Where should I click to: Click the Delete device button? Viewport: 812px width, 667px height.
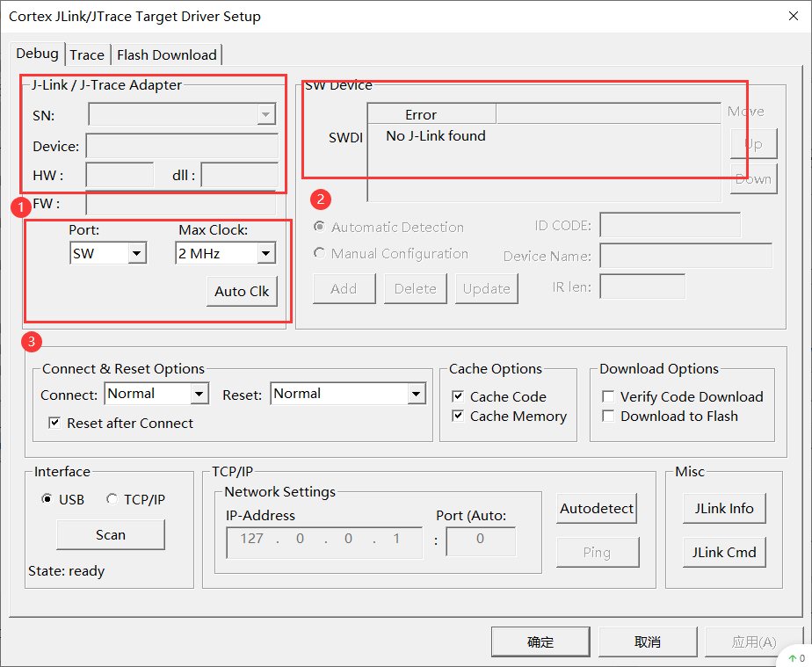(416, 288)
